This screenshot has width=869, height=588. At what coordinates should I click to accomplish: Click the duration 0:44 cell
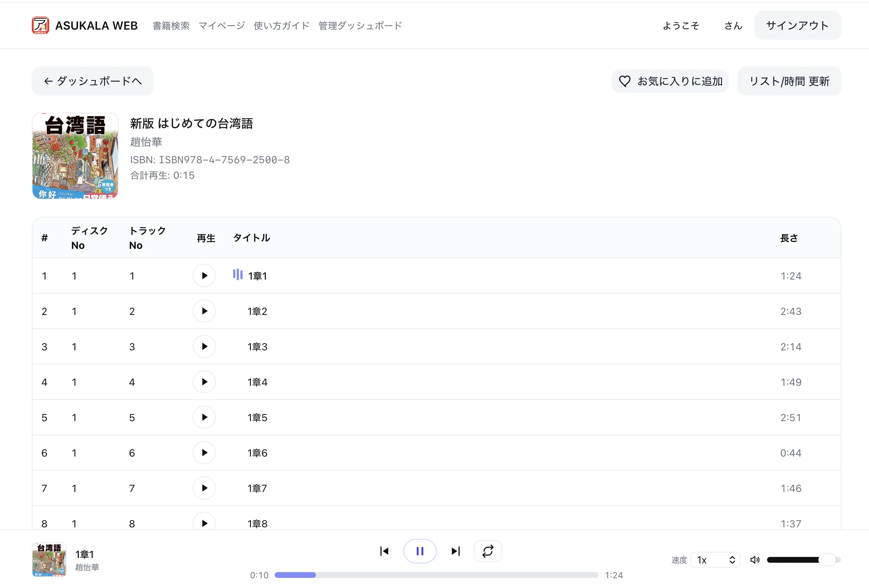tap(791, 453)
